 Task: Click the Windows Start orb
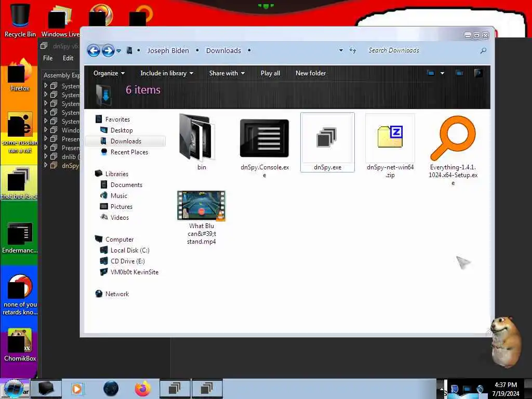coord(14,389)
